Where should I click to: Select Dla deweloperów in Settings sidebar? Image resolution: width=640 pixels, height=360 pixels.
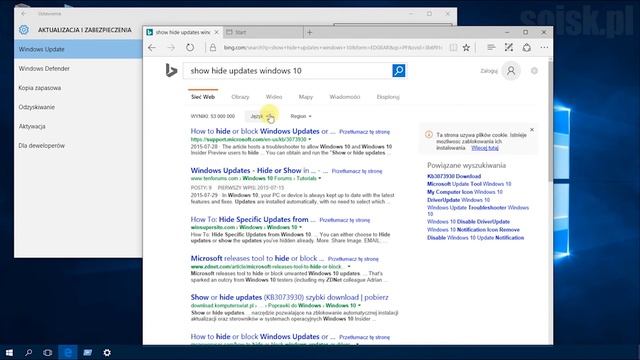pyautogui.click(x=78, y=145)
